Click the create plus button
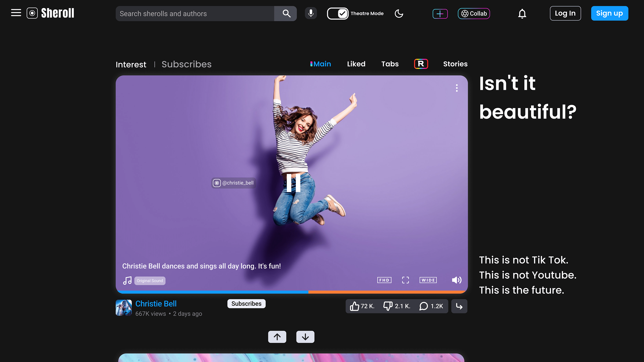Viewport: 644px width, 362px height. tap(440, 14)
